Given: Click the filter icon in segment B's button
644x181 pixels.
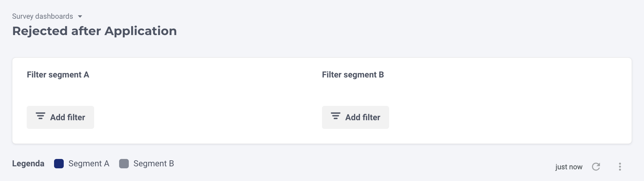Looking at the screenshot, I should (335, 116).
